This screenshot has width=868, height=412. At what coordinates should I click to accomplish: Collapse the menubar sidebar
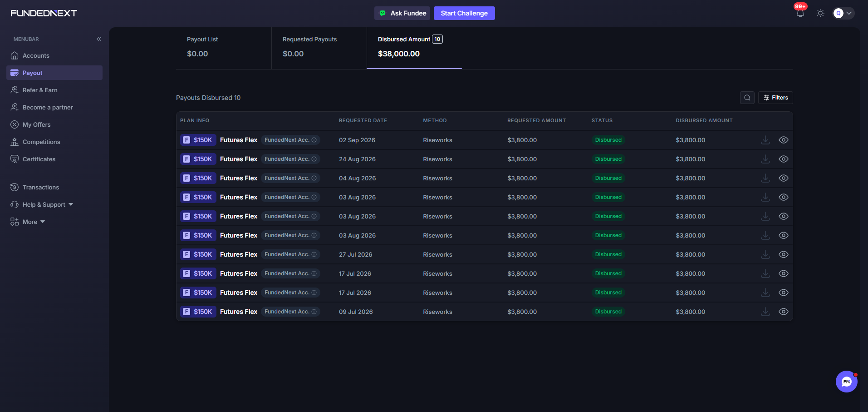tap(99, 39)
